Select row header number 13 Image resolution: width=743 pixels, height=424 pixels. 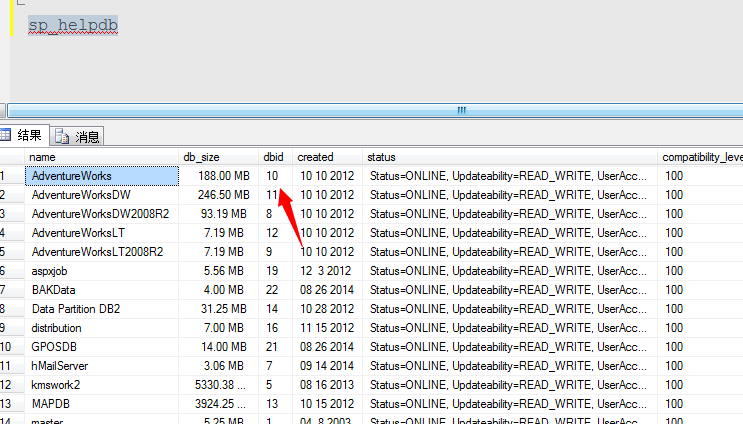coord(12,404)
